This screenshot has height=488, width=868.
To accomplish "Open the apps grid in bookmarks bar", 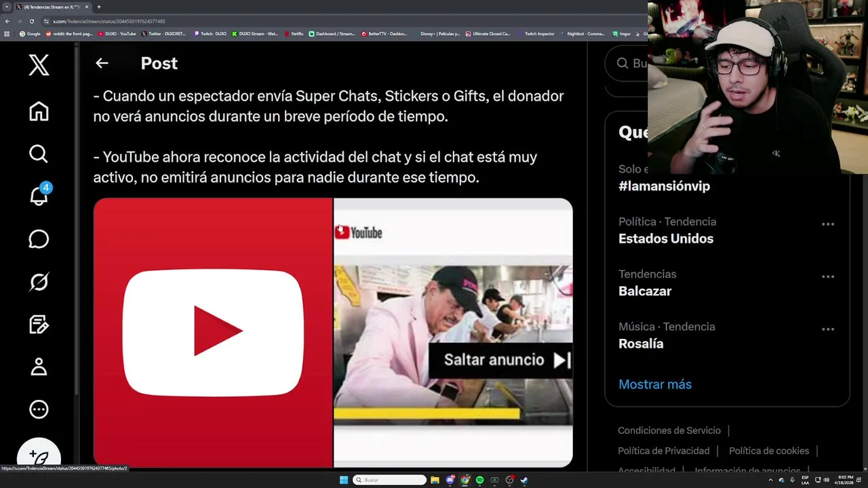I will (7, 33).
